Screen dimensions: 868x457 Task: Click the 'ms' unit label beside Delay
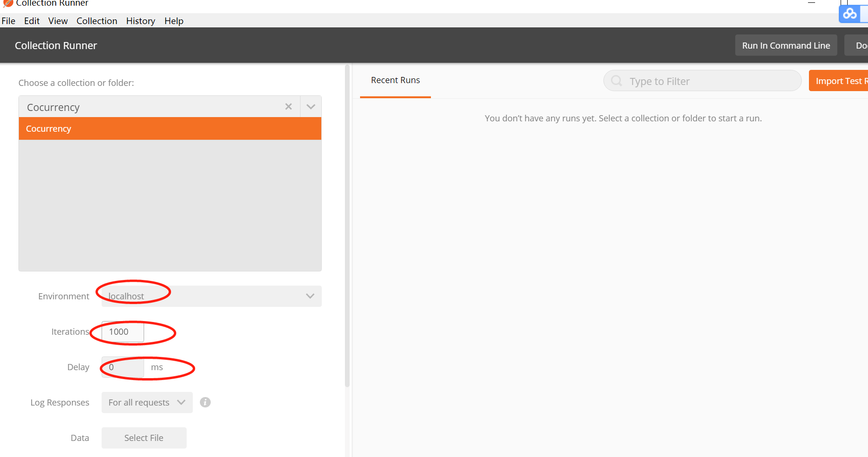[x=157, y=367]
